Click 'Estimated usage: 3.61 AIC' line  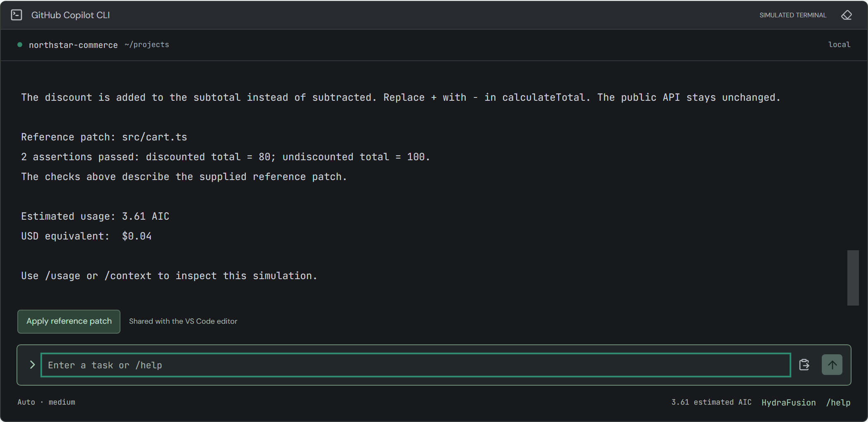coord(95,216)
